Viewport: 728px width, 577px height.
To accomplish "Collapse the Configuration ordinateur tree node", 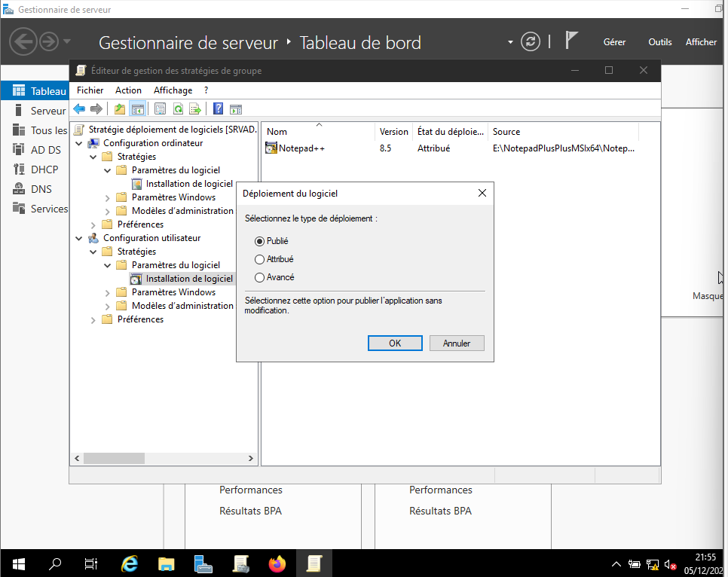I will [x=79, y=143].
